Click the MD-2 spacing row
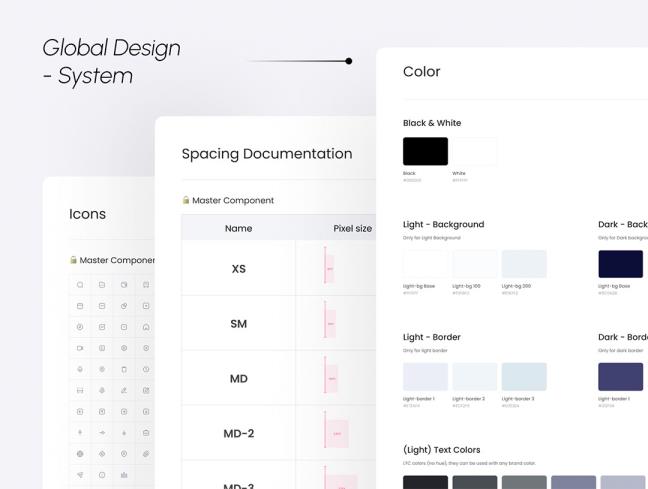 coord(238,433)
